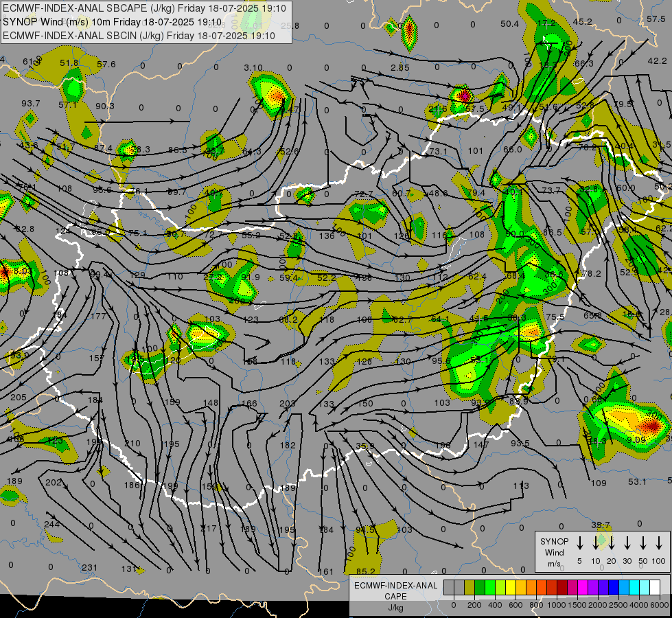
Task: Pick the olive swatch in the CAPE legend
Action: [470, 588]
